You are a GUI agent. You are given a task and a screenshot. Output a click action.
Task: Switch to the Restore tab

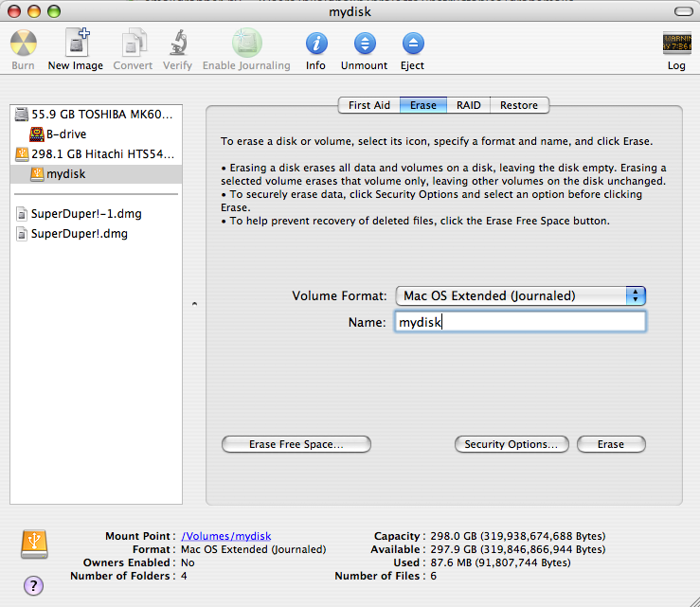coord(519,105)
